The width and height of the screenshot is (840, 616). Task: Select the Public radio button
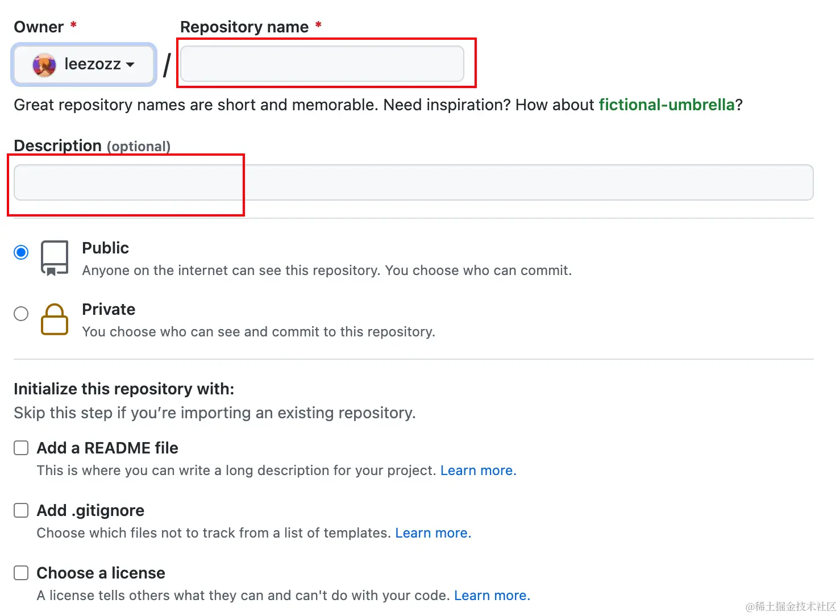pyautogui.click(x=21, y=252)
